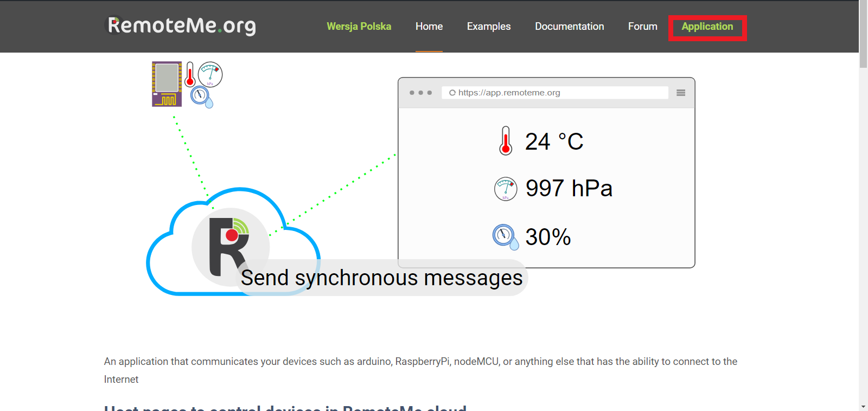Click the ESP microcontroller board icon
This screenshot has height=411, width=868.
[167, 84]
